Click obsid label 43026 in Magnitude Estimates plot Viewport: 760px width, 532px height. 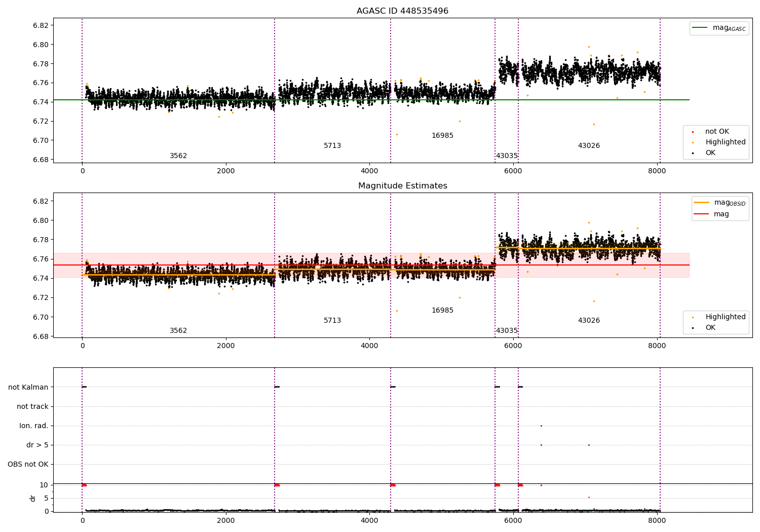[x=589, y=321]
